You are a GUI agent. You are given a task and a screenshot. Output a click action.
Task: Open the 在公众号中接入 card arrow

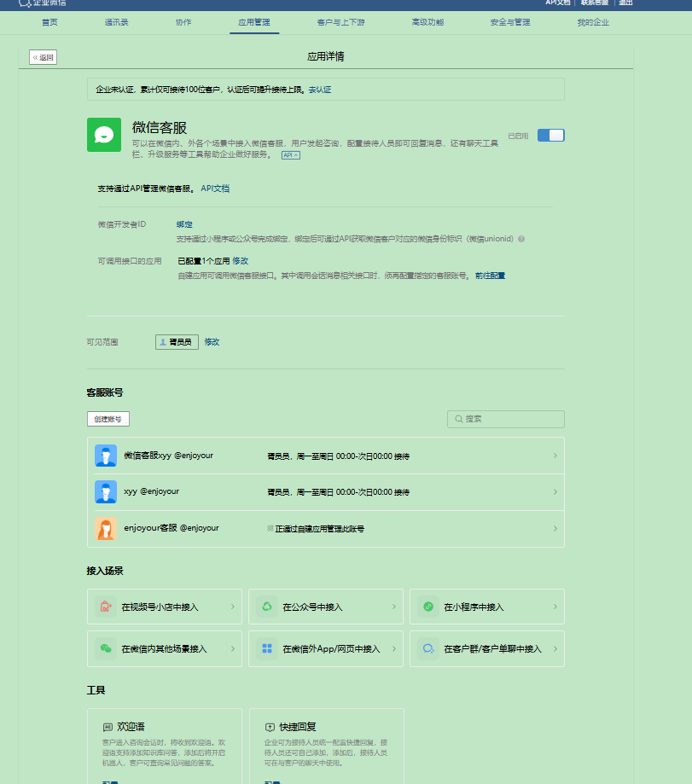point(394,607)
